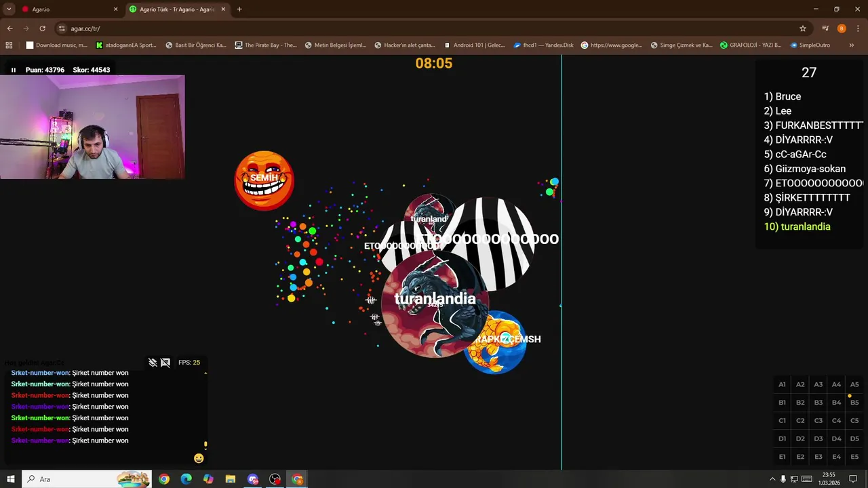The width and height of the screenshot is (868, 488).
Task: Expand the bookmarks overflow chevron
Action: click(x=852, y=45)
